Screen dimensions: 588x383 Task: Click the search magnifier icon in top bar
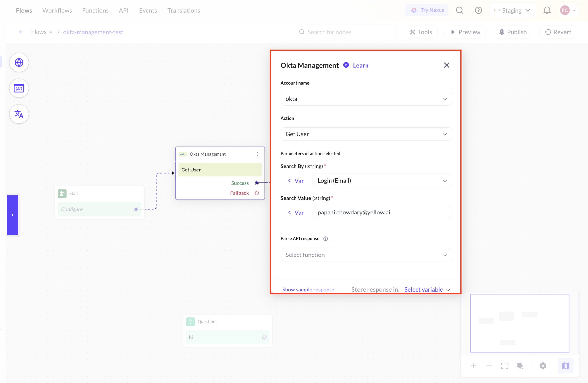coord(459,10)
